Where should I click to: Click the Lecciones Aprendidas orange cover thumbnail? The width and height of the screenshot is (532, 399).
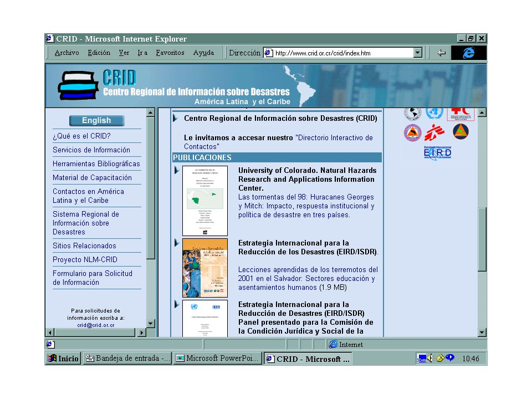(205, 268)
